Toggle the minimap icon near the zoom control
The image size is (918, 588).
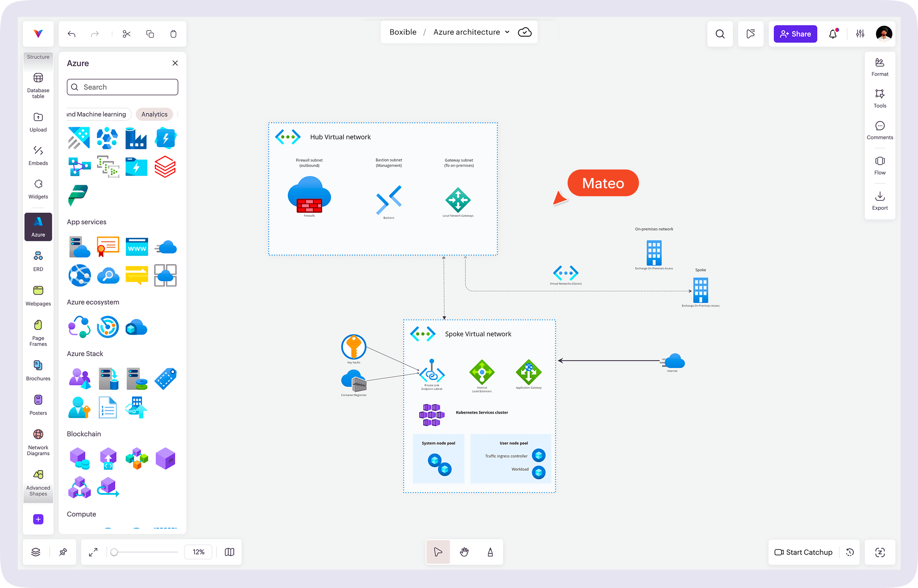point(229,552)
